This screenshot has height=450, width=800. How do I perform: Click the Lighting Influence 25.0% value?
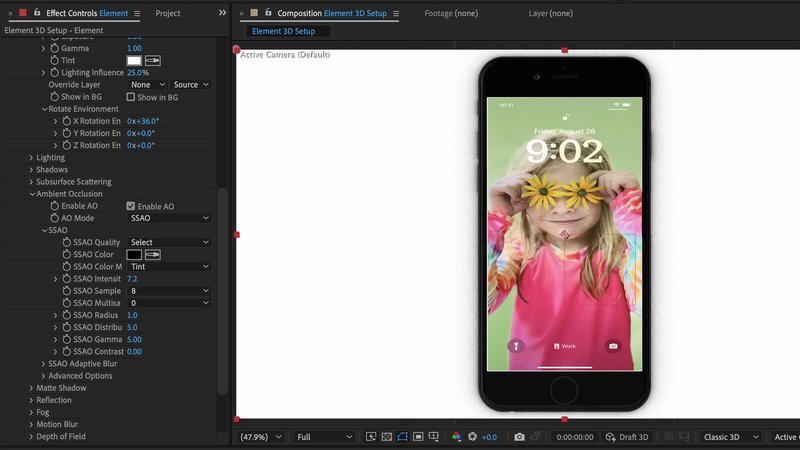click(137, 73)
